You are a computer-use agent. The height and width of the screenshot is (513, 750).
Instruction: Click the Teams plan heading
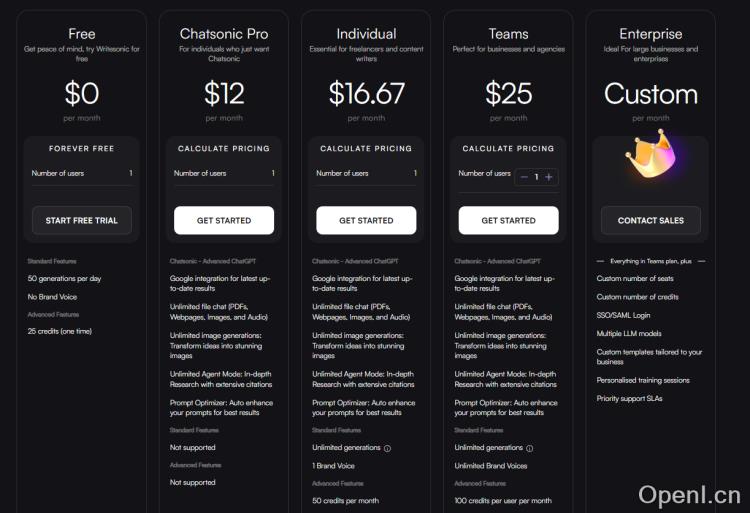tap(508, 34)
